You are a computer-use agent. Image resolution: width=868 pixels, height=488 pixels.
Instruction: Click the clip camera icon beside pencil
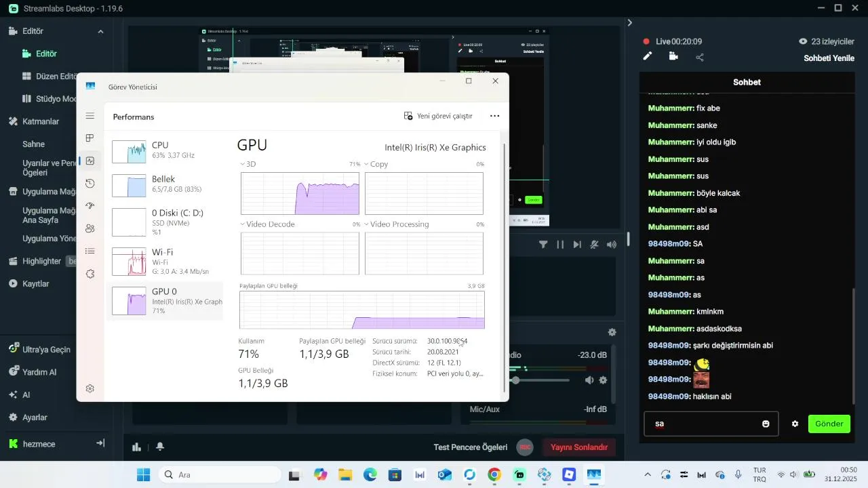(x=673, y=56)
